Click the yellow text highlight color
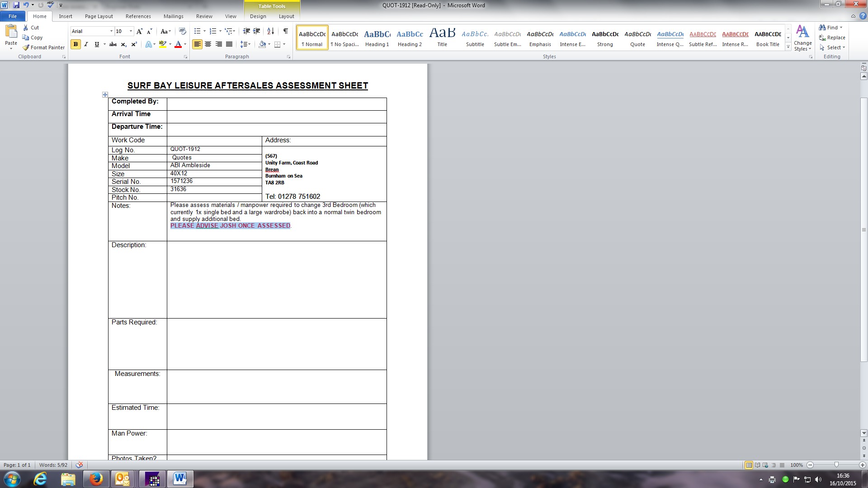The image size is (868, 488). [162, 44]
